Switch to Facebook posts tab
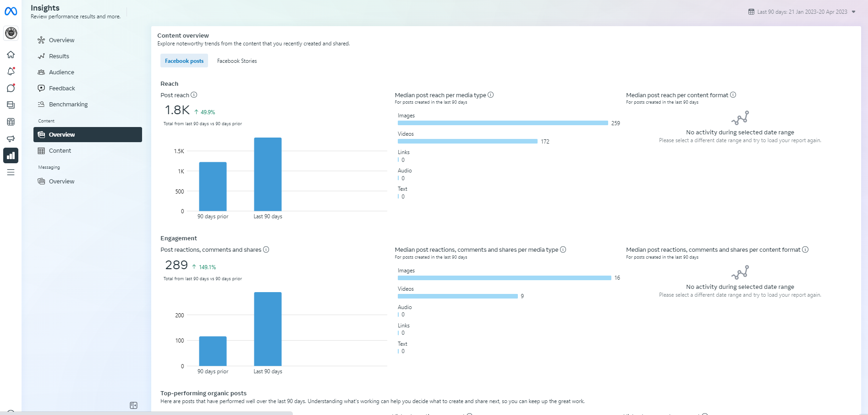This screenshot has height=415, width=868. (x=184, y=61)
